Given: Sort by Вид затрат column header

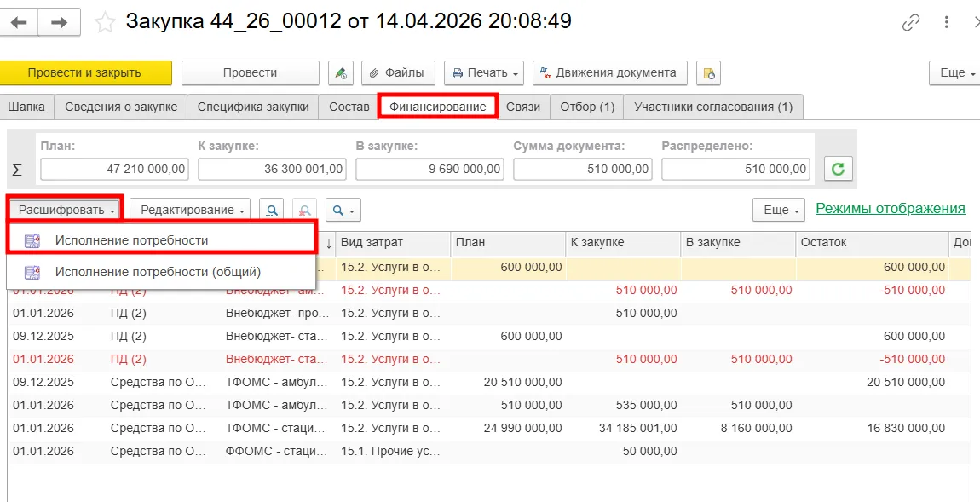Looking at the screenshot, I should tap(393, 243).
